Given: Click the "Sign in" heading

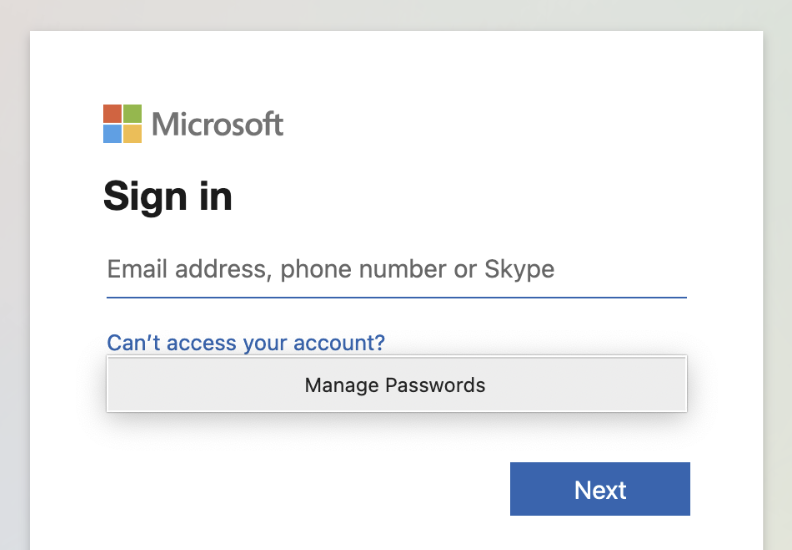Looking at the screenshot, I should click(x=167, y=196).
